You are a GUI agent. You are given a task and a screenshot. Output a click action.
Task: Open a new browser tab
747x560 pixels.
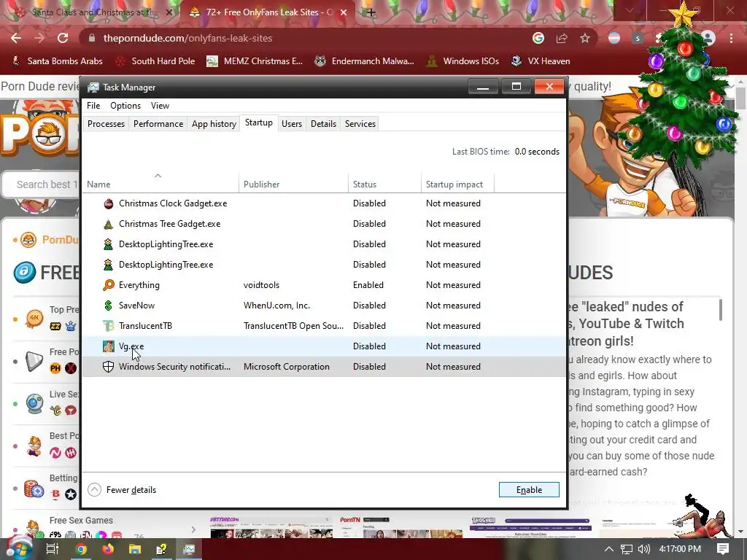(x=371, y=12)
